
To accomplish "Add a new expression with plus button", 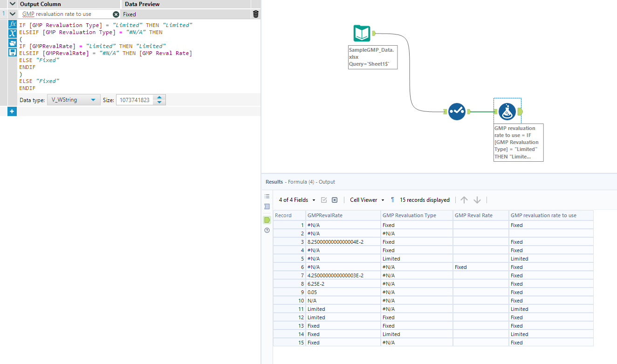I will point(12,111).
